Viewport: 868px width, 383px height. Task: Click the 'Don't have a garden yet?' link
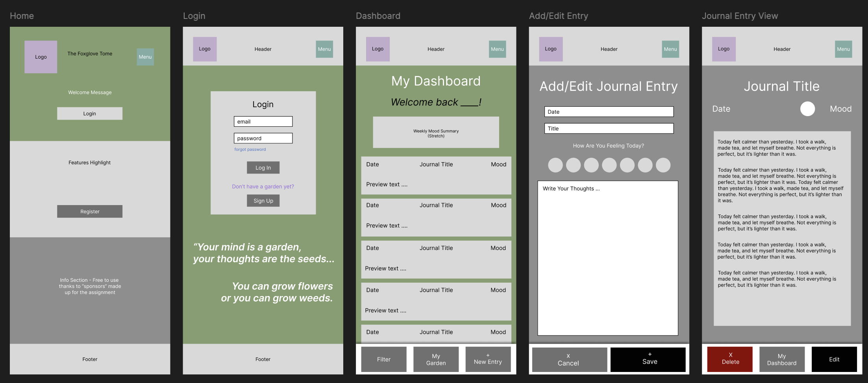coord(263,186)
